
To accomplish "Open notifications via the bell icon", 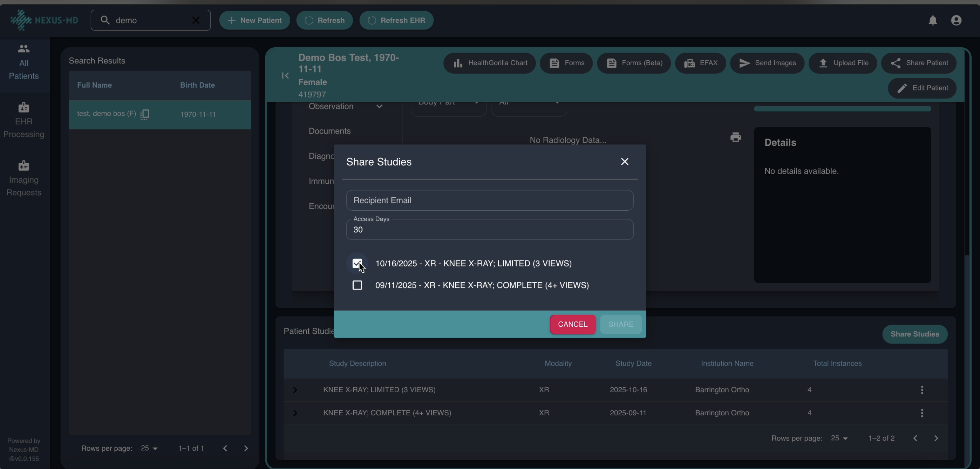I will click(932, 20).
